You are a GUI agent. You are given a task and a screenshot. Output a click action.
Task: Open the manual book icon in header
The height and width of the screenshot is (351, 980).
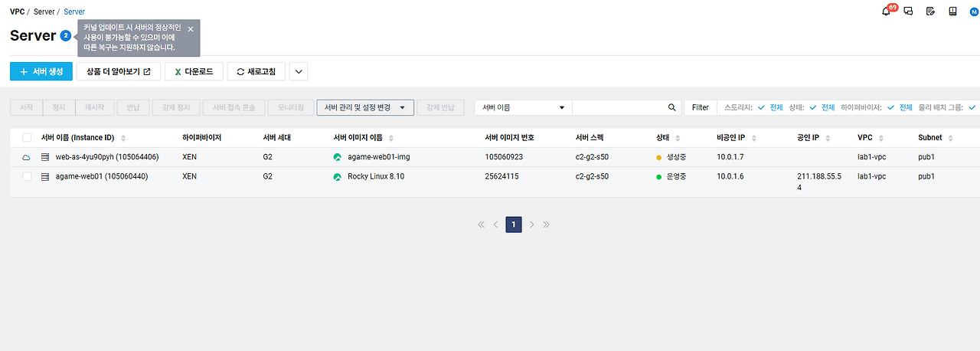tap(952, 11)
